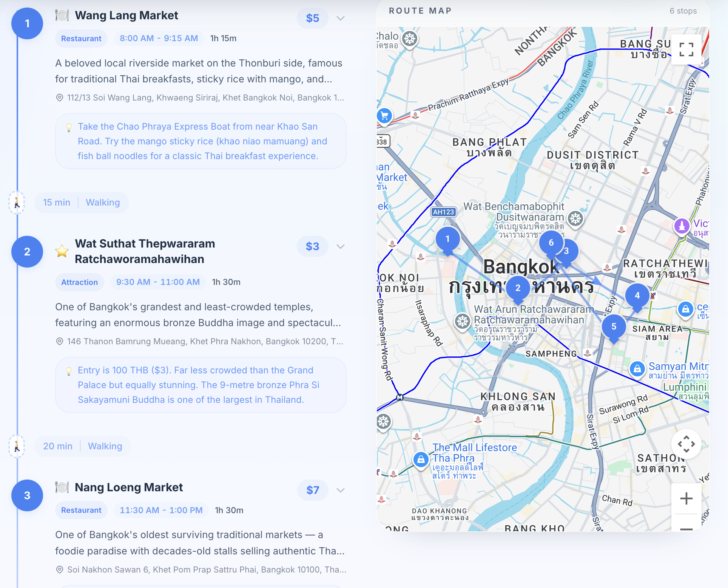Click the location pin icon on Nang Loeng Market address
The width and height of the screenshot is (728, 588).
(59, 569)
